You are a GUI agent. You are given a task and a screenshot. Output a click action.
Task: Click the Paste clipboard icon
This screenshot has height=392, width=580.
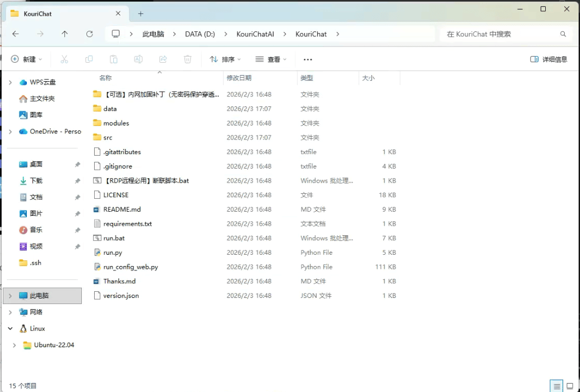(x=114, y=59)
